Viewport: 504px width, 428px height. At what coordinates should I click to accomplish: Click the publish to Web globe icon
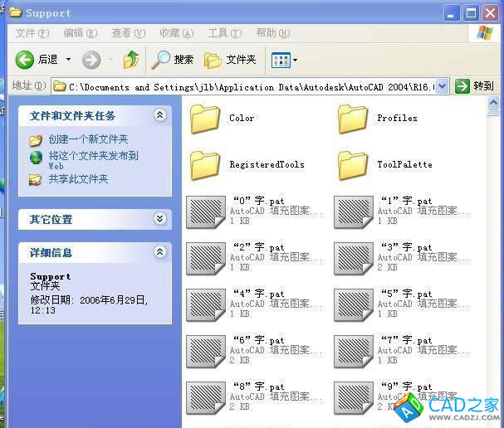tap(36, 158)
